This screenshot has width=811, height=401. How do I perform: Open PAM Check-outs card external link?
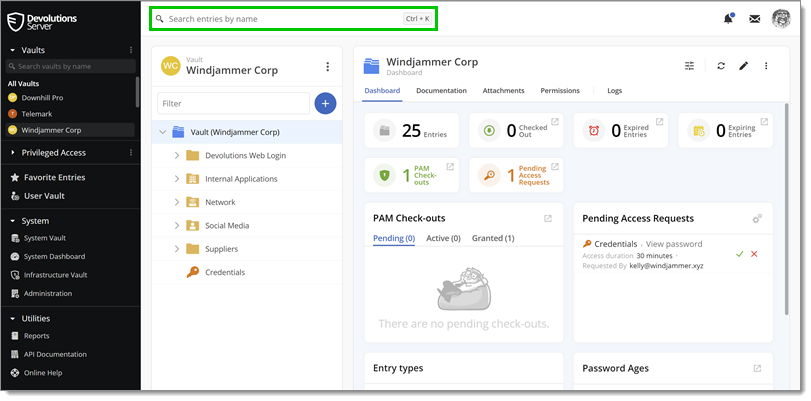coord(450,167)
